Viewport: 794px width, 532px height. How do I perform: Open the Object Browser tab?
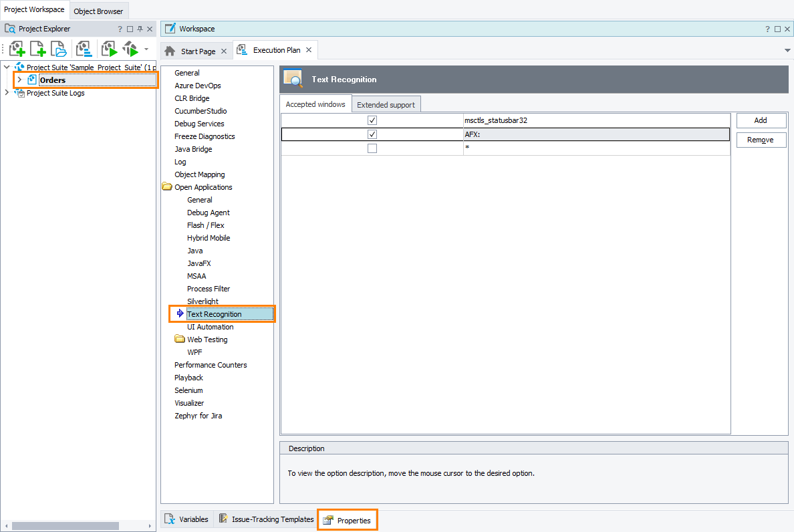pyautogui.click(x=98, y=11)
